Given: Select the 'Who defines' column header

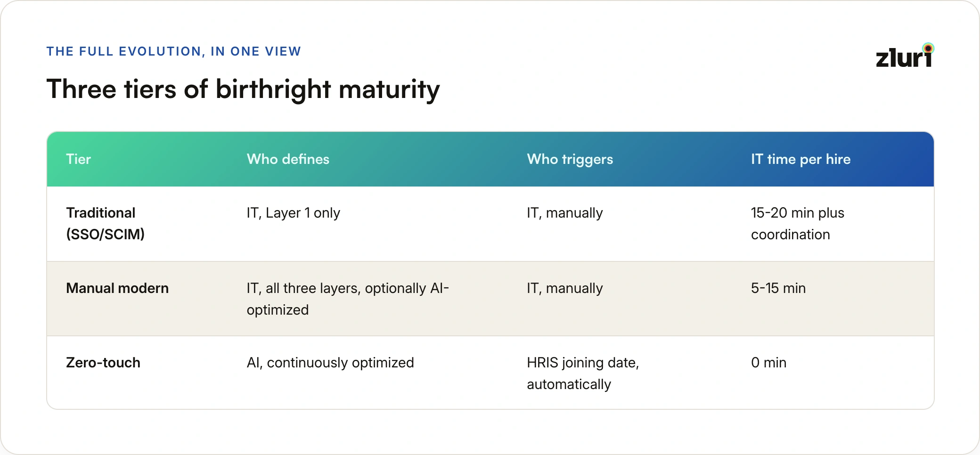Looking at the screenshot, I should coord(288,159).
